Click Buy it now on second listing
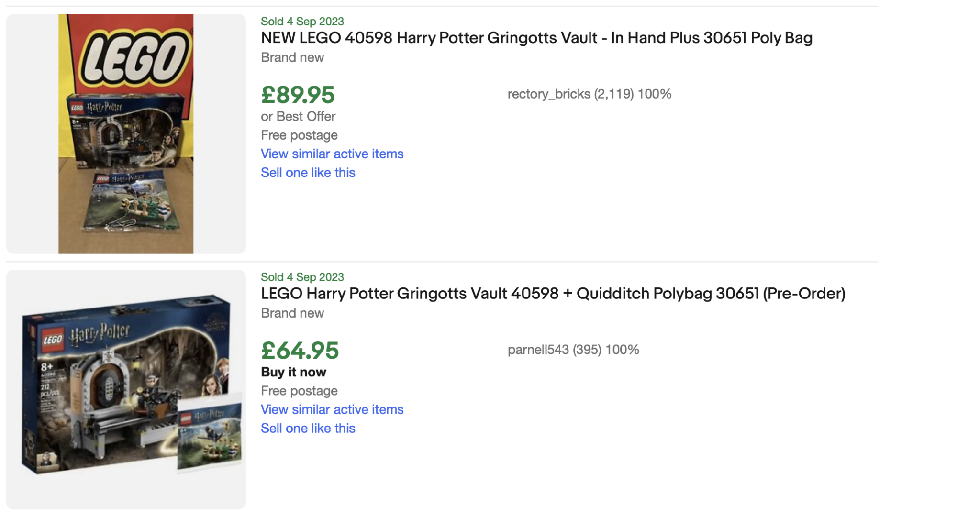980x517 pixels. [293, 372]
